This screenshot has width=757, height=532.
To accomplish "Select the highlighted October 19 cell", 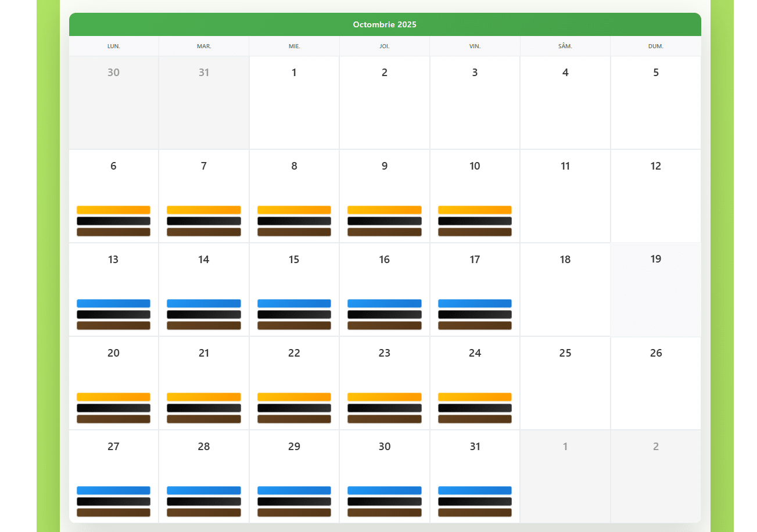I will pos(655,290).
